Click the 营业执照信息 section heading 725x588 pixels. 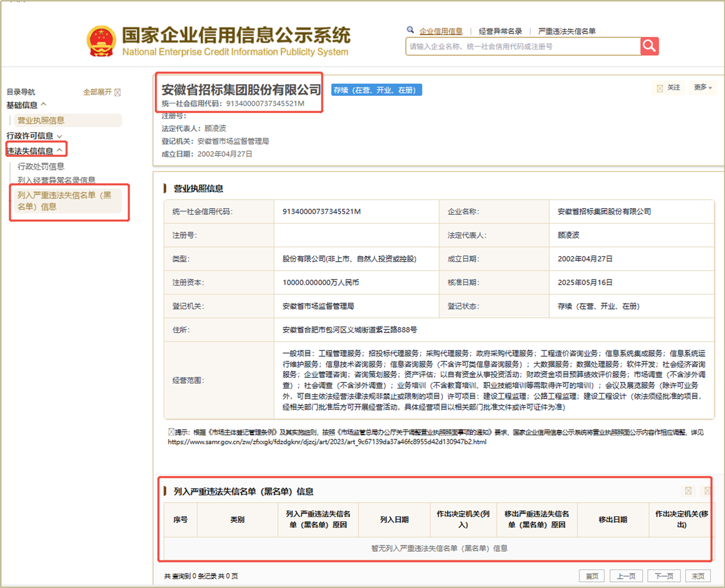[x=198, y=189]
